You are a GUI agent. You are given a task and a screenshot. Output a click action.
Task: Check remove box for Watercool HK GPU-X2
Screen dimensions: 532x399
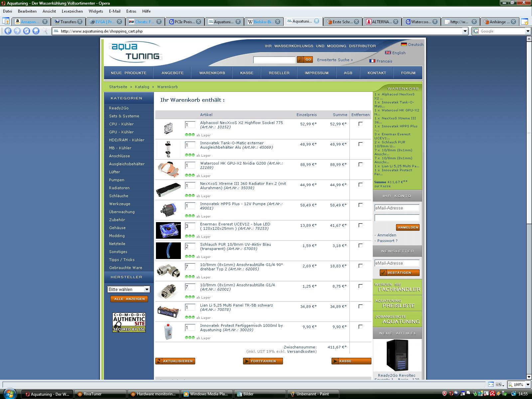[360, 164]
